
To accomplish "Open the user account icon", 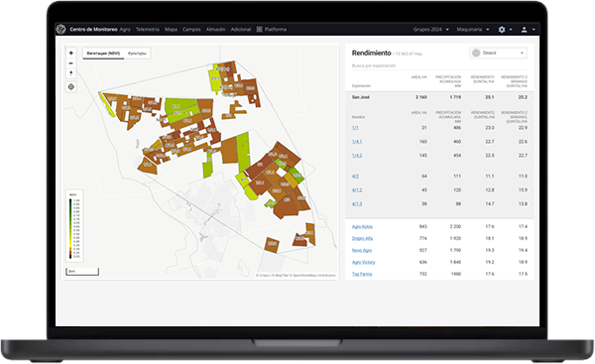I will coord(524,29).
